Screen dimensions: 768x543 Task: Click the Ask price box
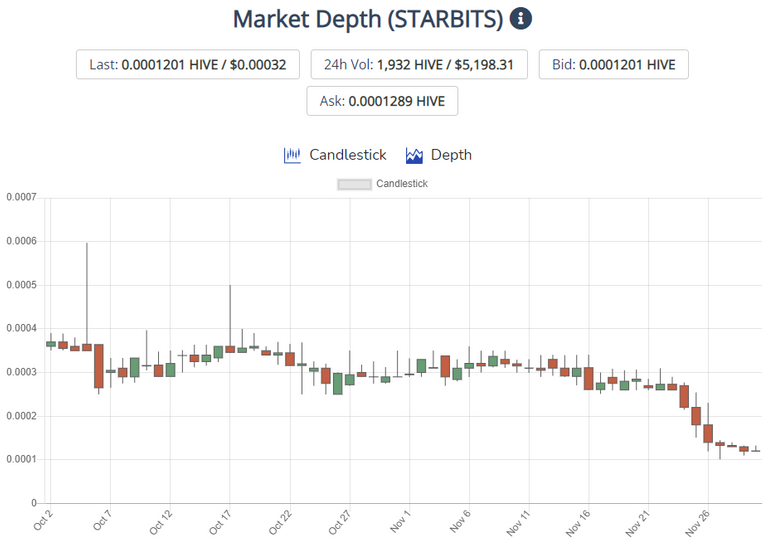(x=382, y=101)
